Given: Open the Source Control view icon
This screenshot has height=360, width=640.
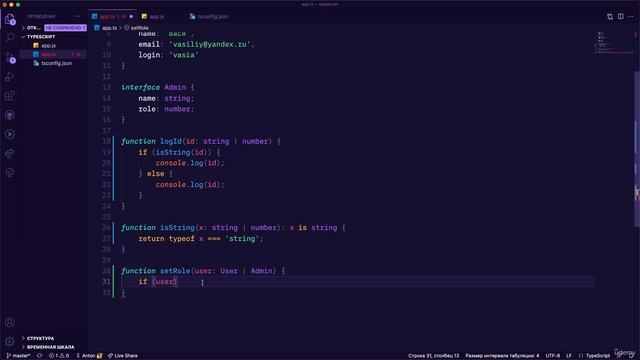Looking at the screenshot, I should pyautogui.click(x=10, y=58).
